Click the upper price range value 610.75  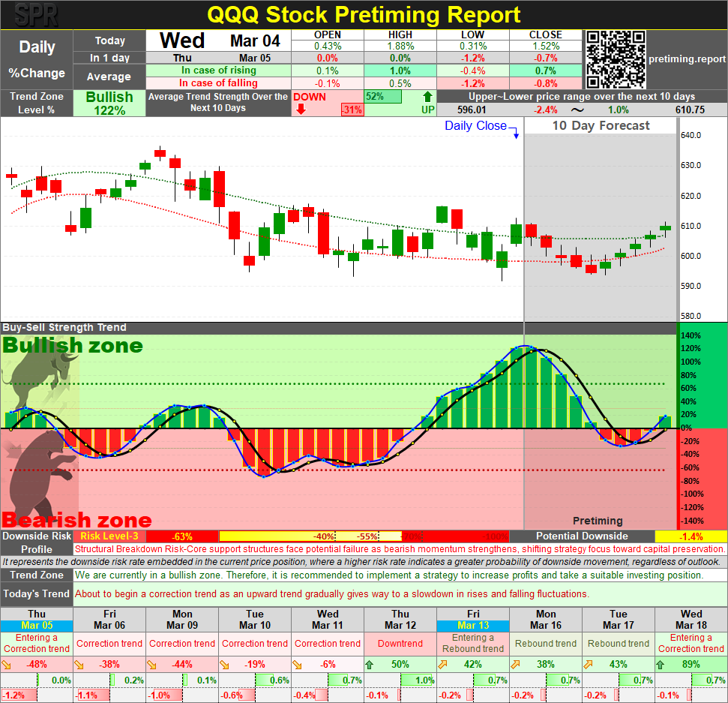coord(690,110)
